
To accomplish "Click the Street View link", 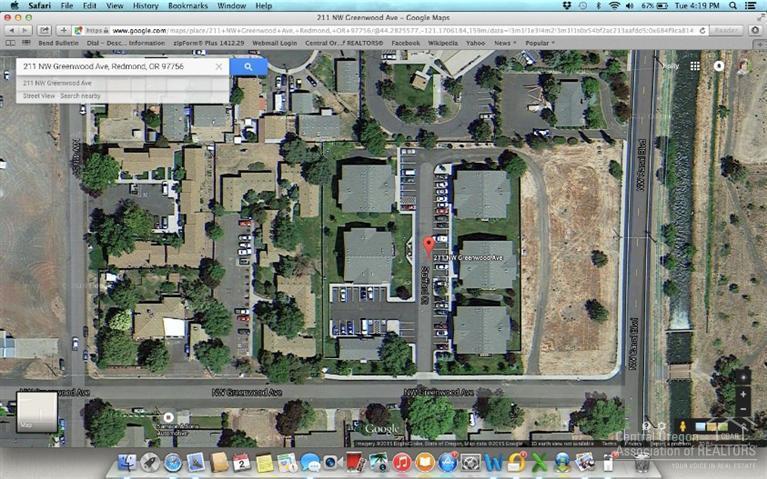I will click(x=39, y=96).
